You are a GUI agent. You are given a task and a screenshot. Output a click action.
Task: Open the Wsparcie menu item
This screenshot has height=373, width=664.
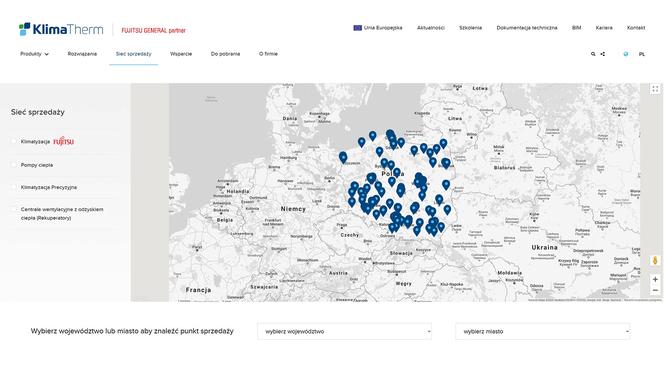coord(181,54)
